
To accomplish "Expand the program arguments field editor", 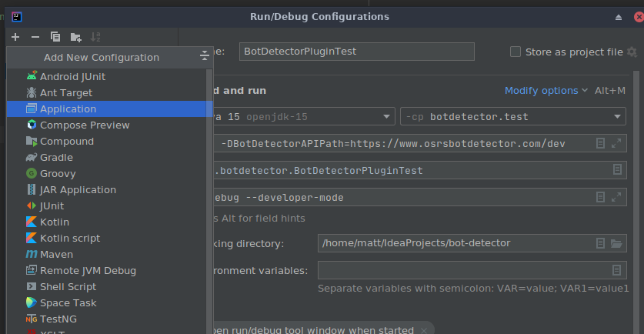I will coord(616,197).
